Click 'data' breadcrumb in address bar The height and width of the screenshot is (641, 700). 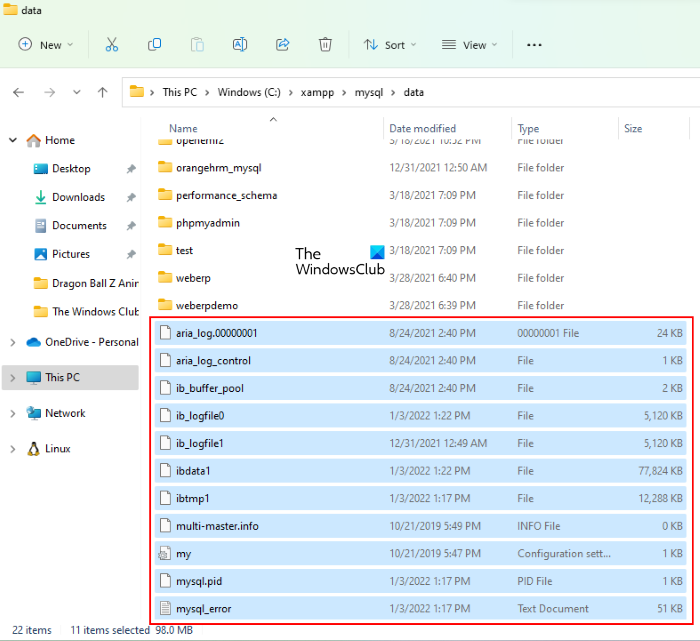click(x=413, y=92)
